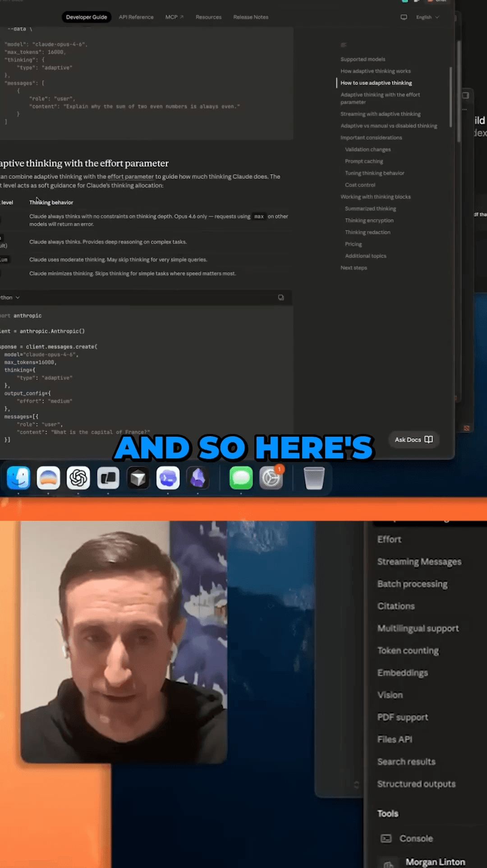Go to Validation changes subsection
The height and width of the screenshot is (868, 487).
tap(368, 149)
